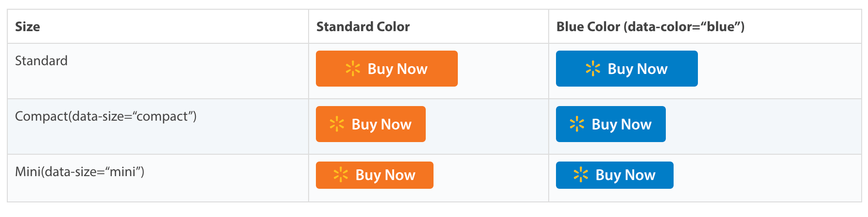Viewport: 868px width, 217px height.
Task: Click 'Buy Now' text on compact orange button
Action: coord(382,125)
